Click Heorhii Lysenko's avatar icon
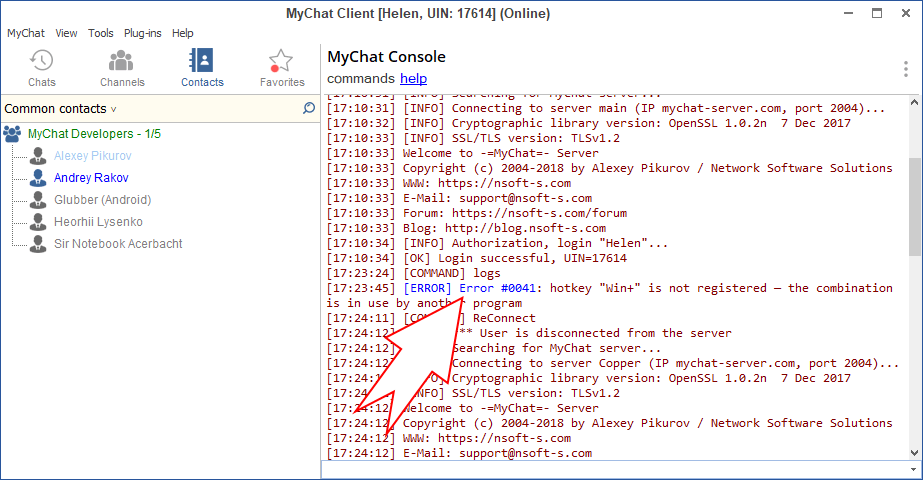Image resolution: width=923 pixels, height=480 pixels. 38,221
